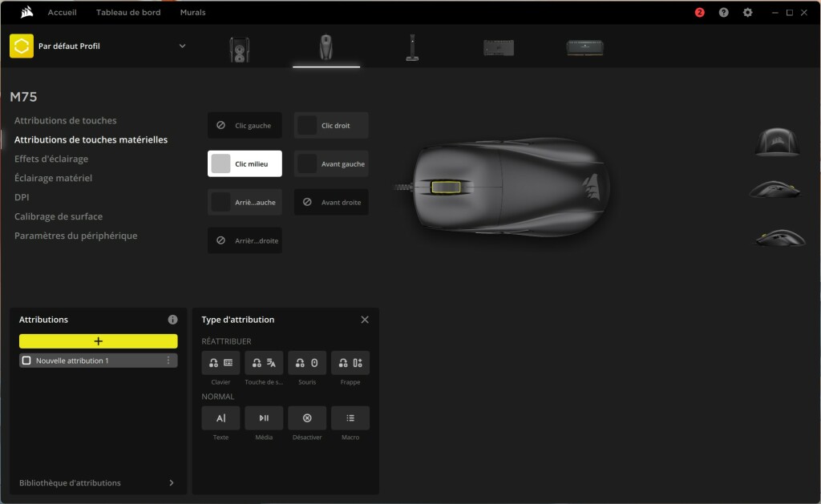
Task: Open DPI settings from the sidebar
Action: pyautogui.click(x=22, y=196)
